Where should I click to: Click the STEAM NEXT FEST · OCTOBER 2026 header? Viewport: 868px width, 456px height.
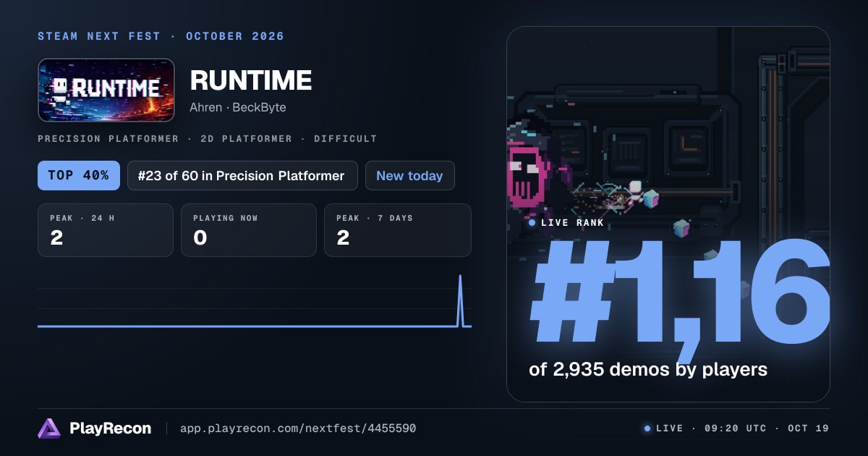(x=161, y=36)
